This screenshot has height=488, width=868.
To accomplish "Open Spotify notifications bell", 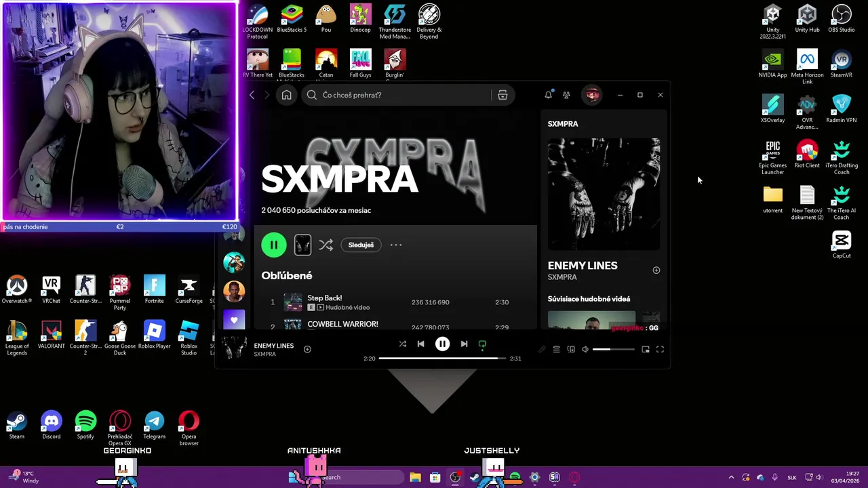I will [548, 95].
